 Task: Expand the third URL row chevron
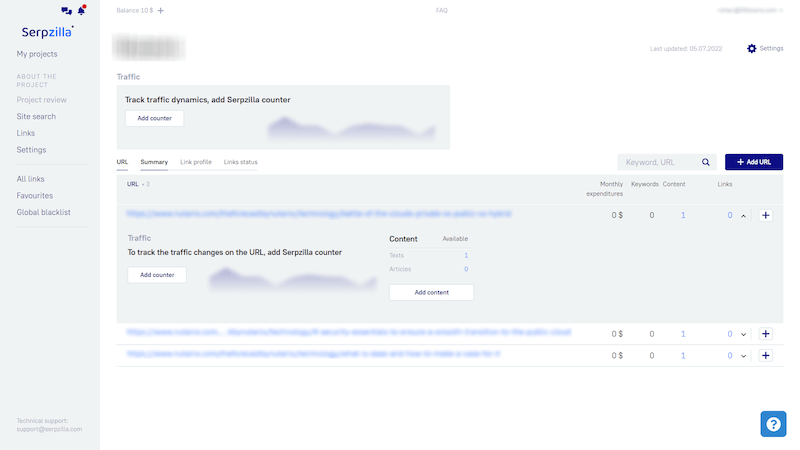743,355
